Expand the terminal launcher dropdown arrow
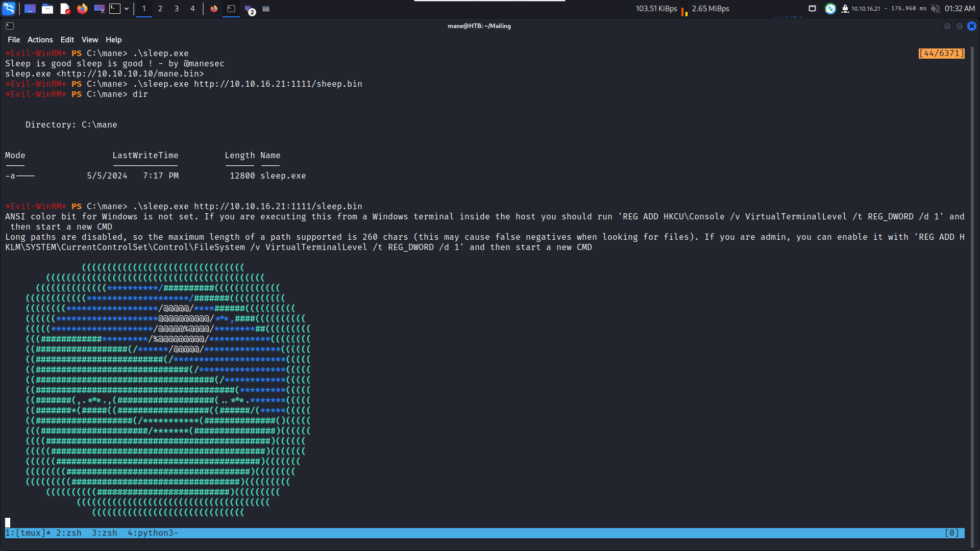Viewport: 980px width, 551px height. pyautogui.click(x=127, y=9)
